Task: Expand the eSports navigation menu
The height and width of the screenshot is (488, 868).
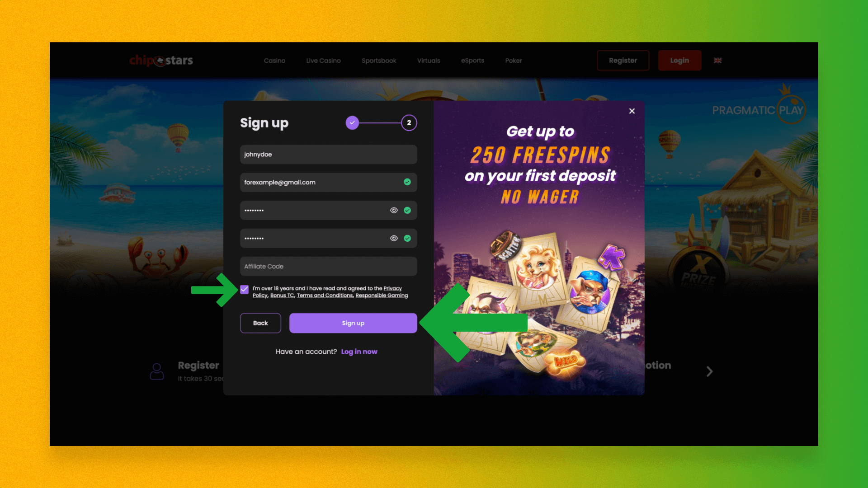Action: coord(473,60)
